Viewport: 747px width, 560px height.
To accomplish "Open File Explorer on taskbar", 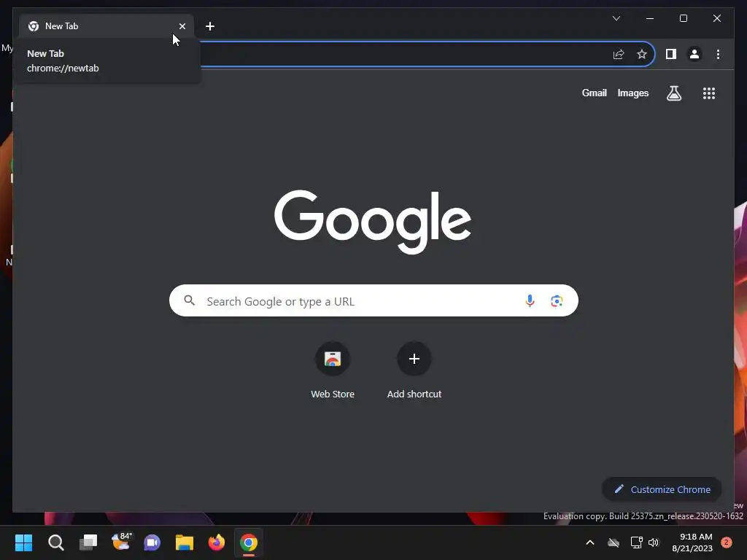I will (185, 542).
